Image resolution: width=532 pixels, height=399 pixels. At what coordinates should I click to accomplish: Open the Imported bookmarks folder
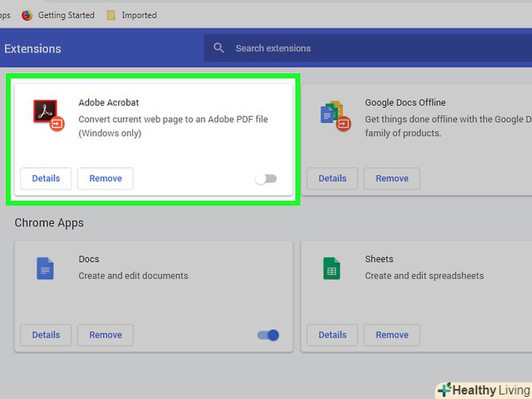coord(132,15)
